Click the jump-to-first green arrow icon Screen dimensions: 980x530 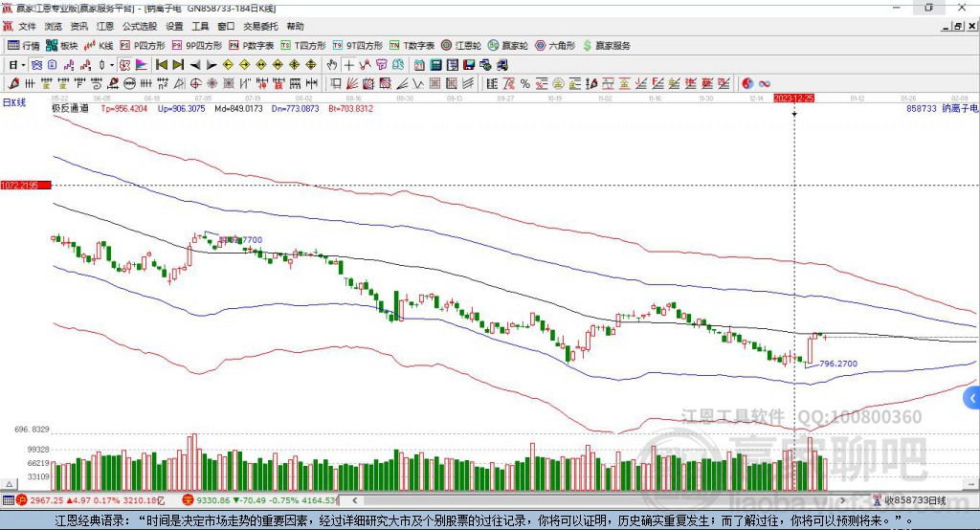pos(162,65)
